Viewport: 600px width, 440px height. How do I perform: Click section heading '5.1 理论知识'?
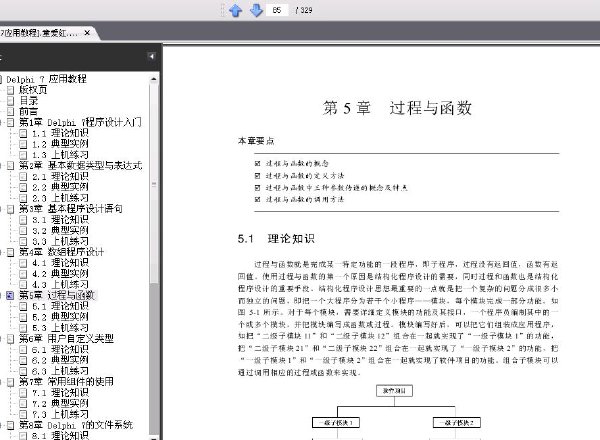pyautogui.click(x=276, y=239)
